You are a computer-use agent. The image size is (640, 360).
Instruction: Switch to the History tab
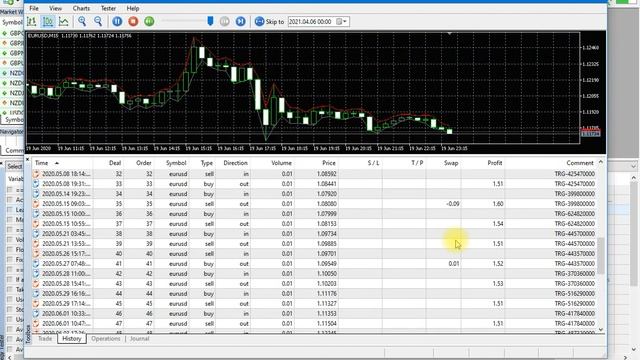[72, 339]
